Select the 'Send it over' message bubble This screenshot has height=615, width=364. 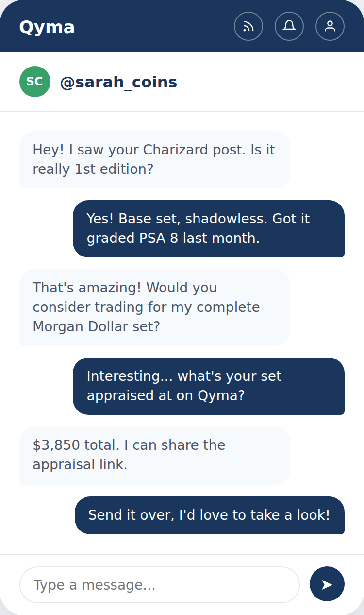(209, 515)
